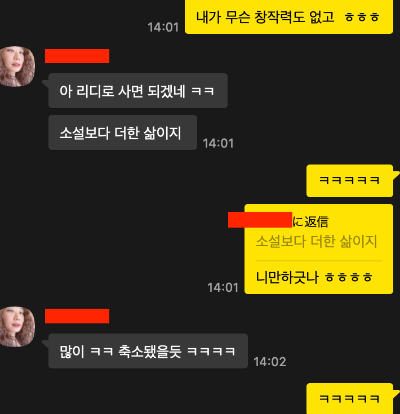
Task: Open profile picture above the "아 리디로" message
Action: click(x=17, y=66)
